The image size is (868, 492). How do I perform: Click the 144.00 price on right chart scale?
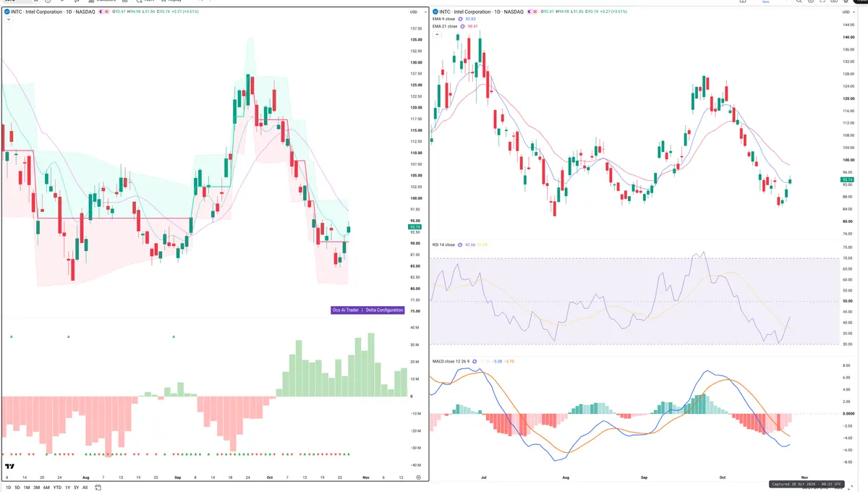(849, 25)
